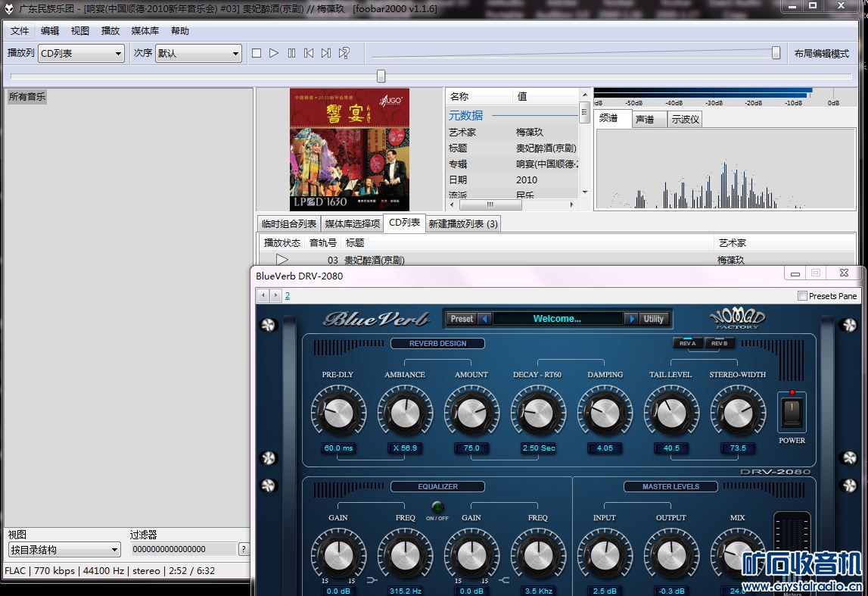Select 所有音乐 in the library tree
868x596 pixels.
click(x=27, y=96)
